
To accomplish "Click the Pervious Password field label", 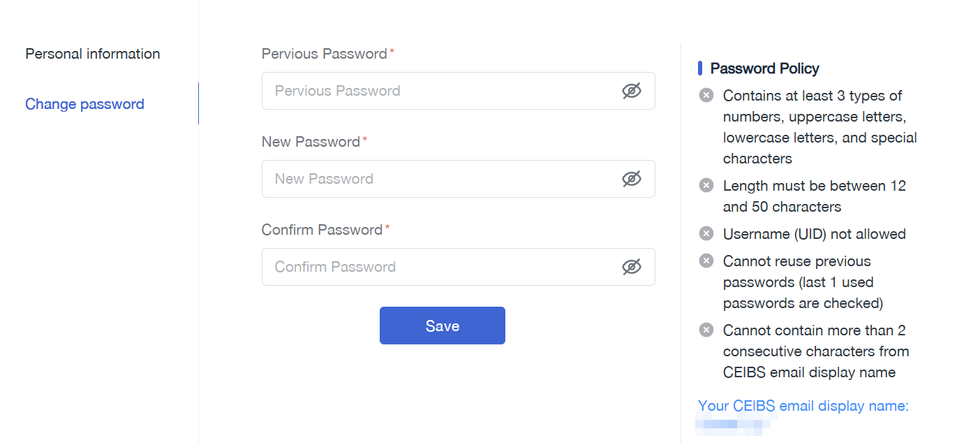I will [325, 54].
